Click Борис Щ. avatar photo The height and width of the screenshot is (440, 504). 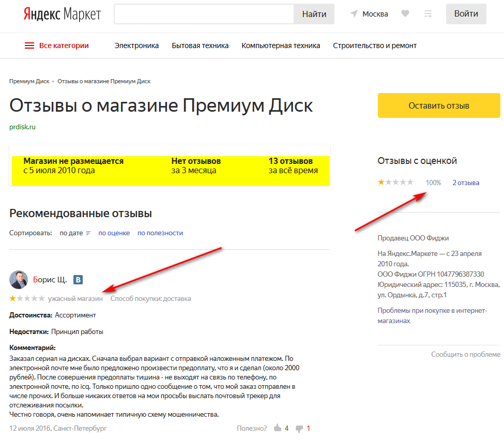click(x=19, y=280)
